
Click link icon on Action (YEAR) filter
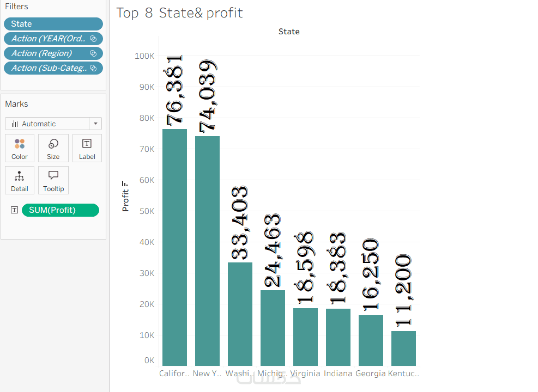click(93, 39)
